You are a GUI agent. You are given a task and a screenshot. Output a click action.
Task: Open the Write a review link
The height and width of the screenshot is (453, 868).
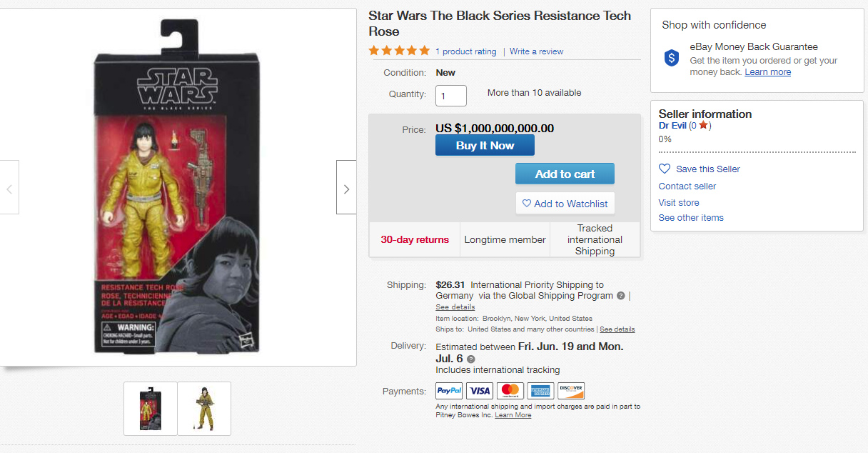click(536, 51)
